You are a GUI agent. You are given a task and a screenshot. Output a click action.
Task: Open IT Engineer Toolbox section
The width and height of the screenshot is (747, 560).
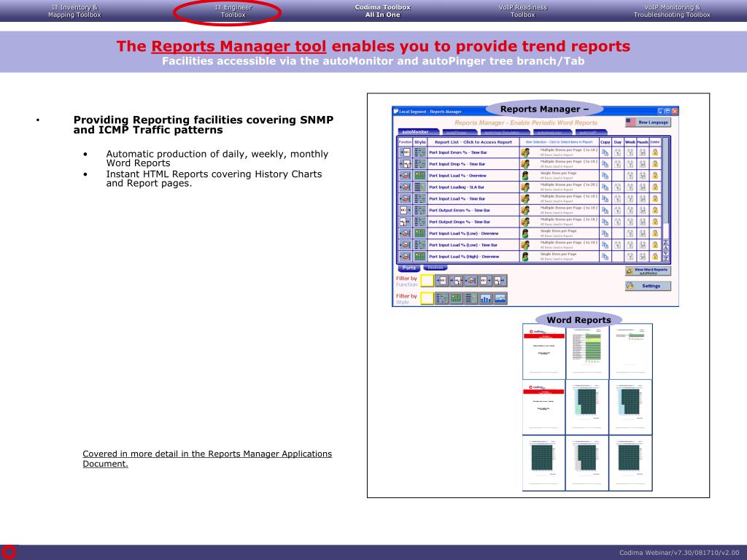[233, 11]
